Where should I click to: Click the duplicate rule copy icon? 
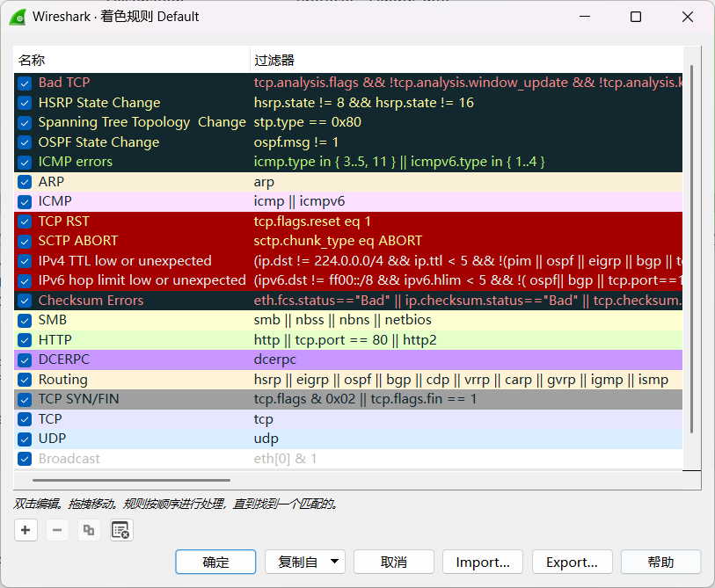(89, 530)
